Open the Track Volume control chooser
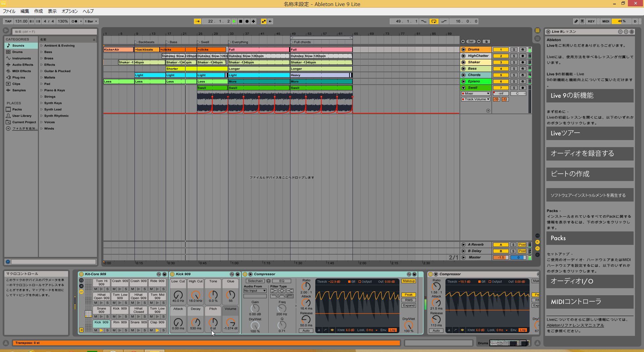This screenshot has width=644, height=352. click(x=476, y=99)
